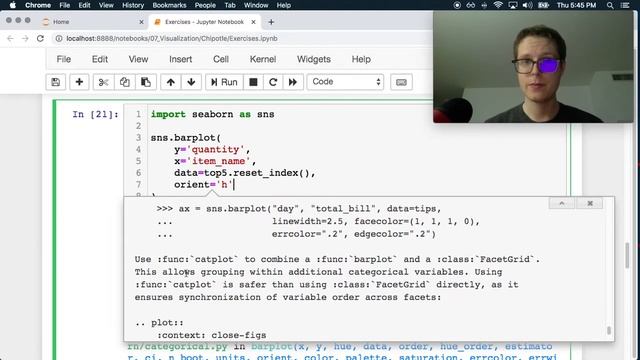Open the command palette keyboard icon
The width and height of the screenshot is (640, 360).
[x=401, y=82]
